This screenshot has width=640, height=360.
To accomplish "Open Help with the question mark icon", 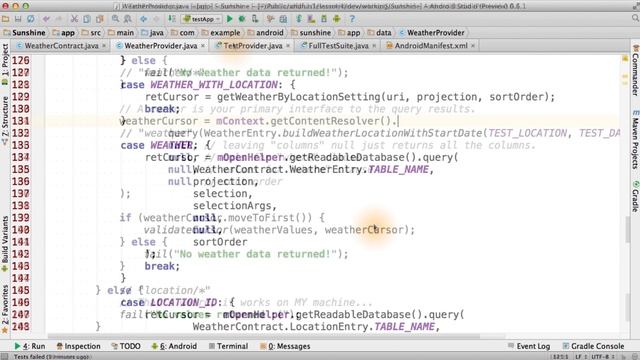I will (352, 19).
